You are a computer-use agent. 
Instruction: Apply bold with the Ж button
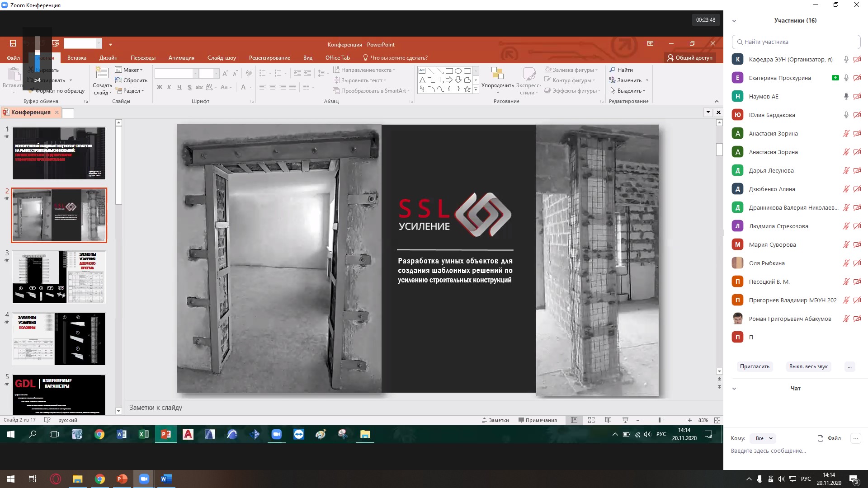[x=160, y=87]
